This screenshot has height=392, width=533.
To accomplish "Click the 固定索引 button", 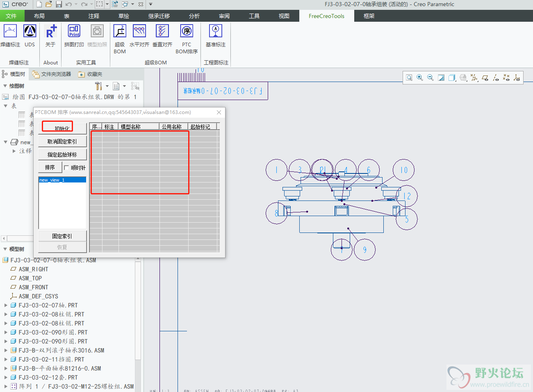I will click(62, 236).
